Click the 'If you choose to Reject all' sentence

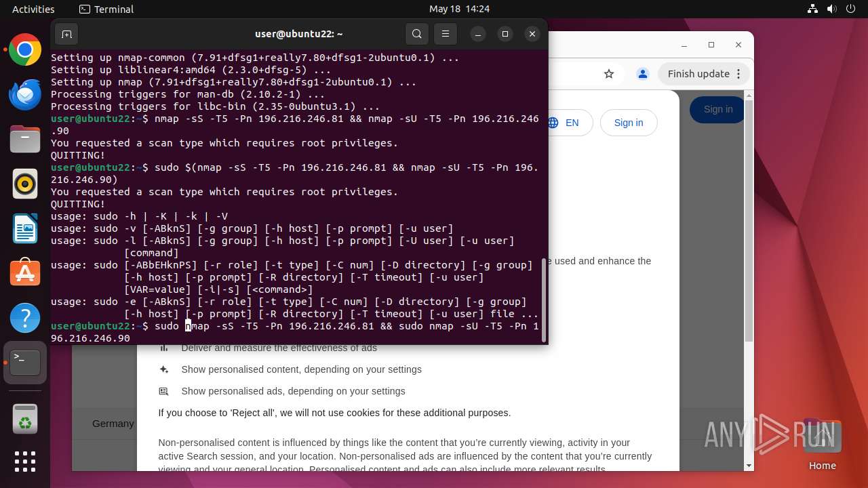(334, 413)
